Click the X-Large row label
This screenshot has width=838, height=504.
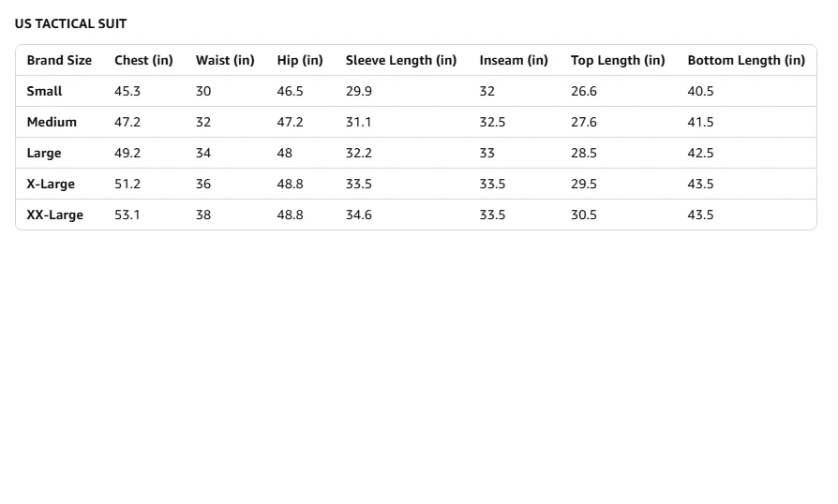51,184
